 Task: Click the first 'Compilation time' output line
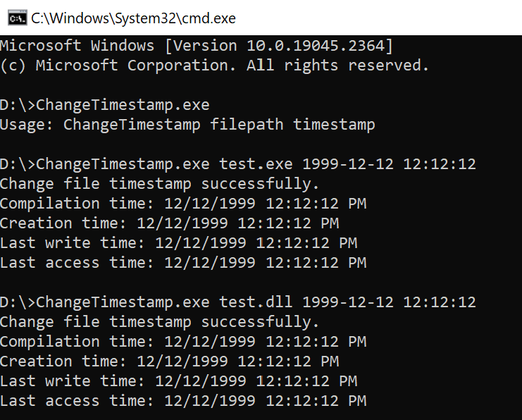[x=183, y=204]
